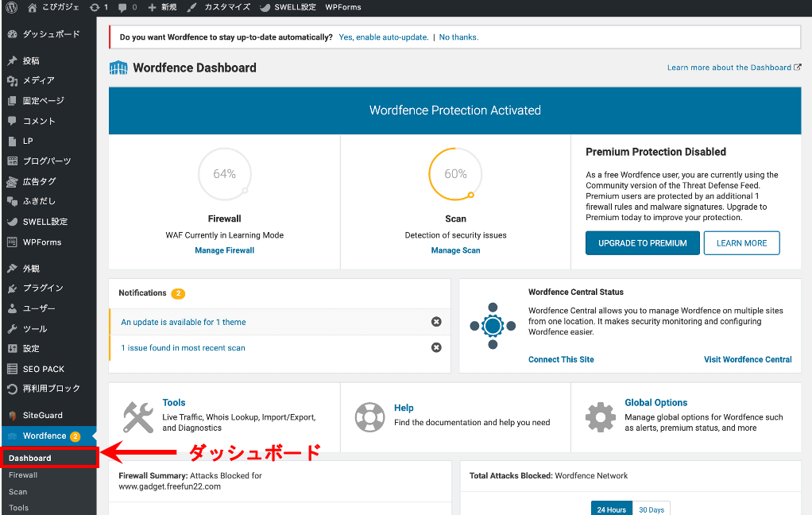Open the WordPress logo menu in admin bar

[11, 7]
